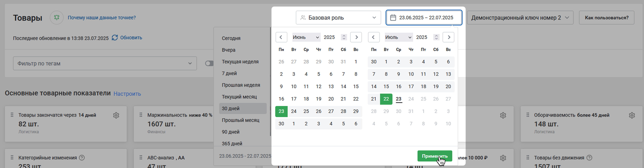Click calendar icon in date range field
The width and height of the screenshot is (644, 168).
pyautogui.click(x=393, y=18)
